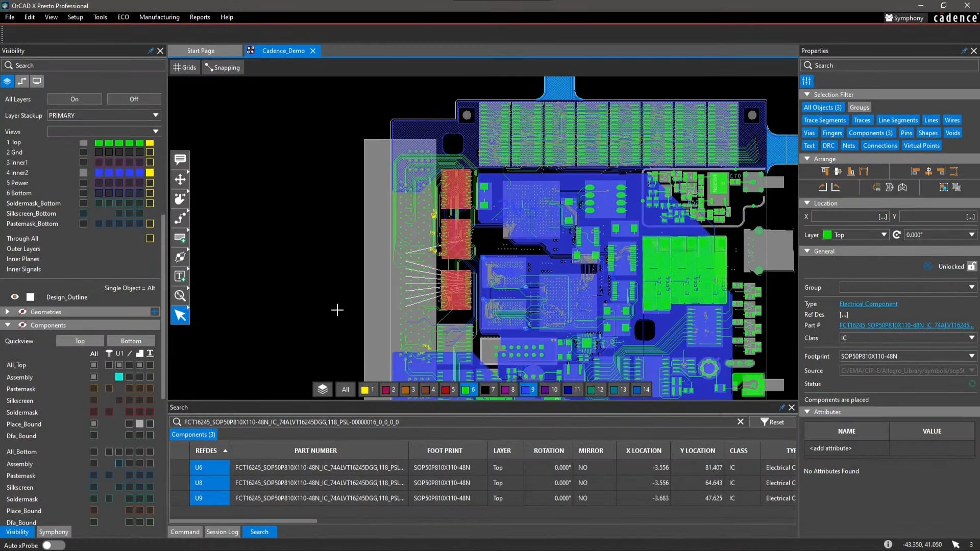
Task: Select the Components (3) filter chip
Action: (870, 133)
